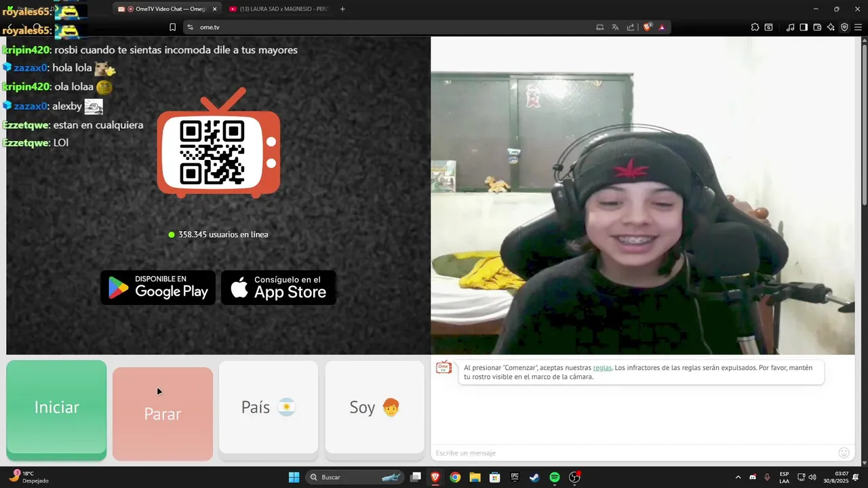This screenshot has width=868, height=488.
Task: Open the App Store download badge
Action: pos(279,287)
